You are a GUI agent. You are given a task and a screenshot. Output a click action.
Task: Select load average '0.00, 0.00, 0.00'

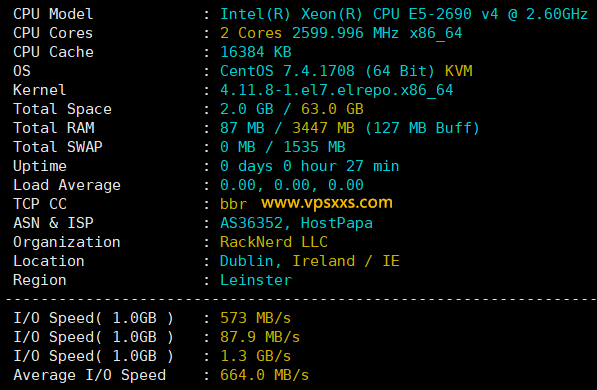(x=292, y=185)
